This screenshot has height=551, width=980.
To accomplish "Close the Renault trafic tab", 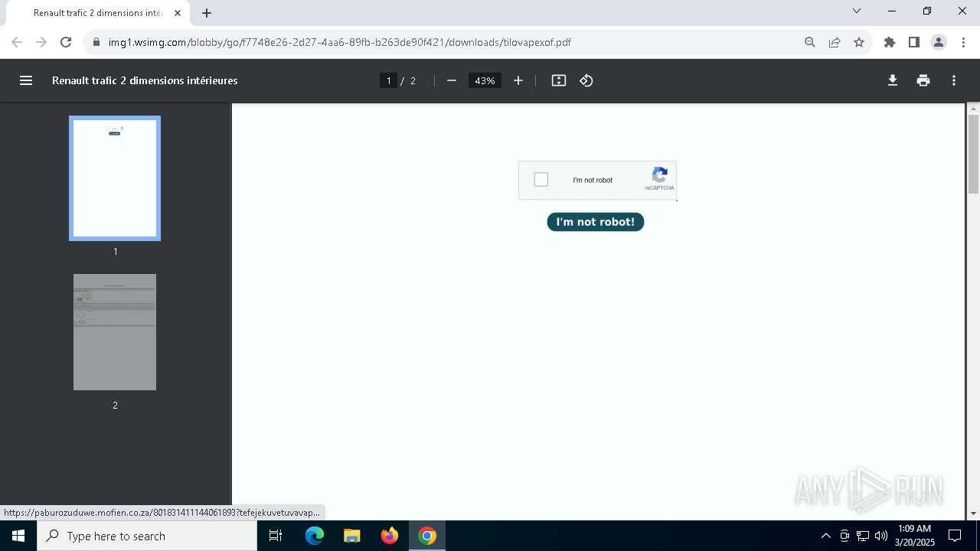I will coord(178,13).
